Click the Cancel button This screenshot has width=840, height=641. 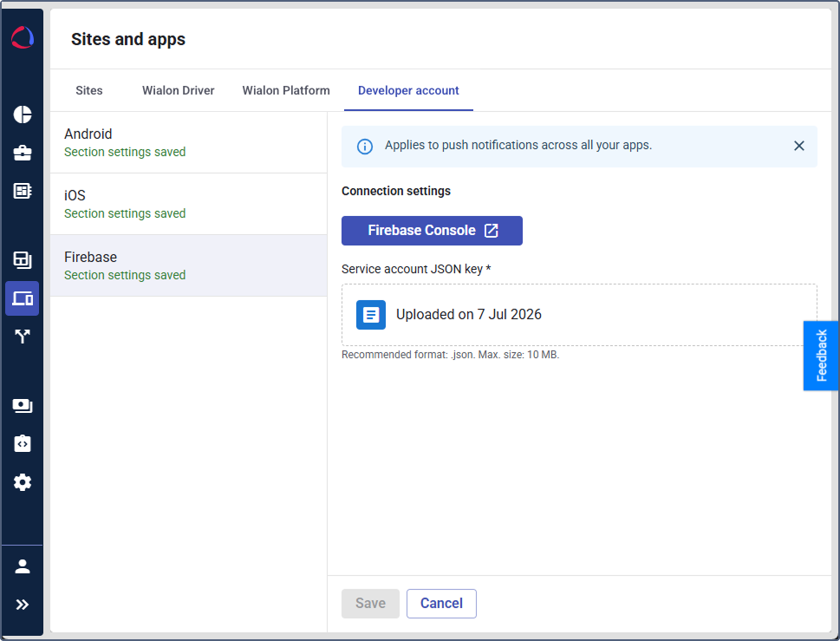tap(441, 604)
